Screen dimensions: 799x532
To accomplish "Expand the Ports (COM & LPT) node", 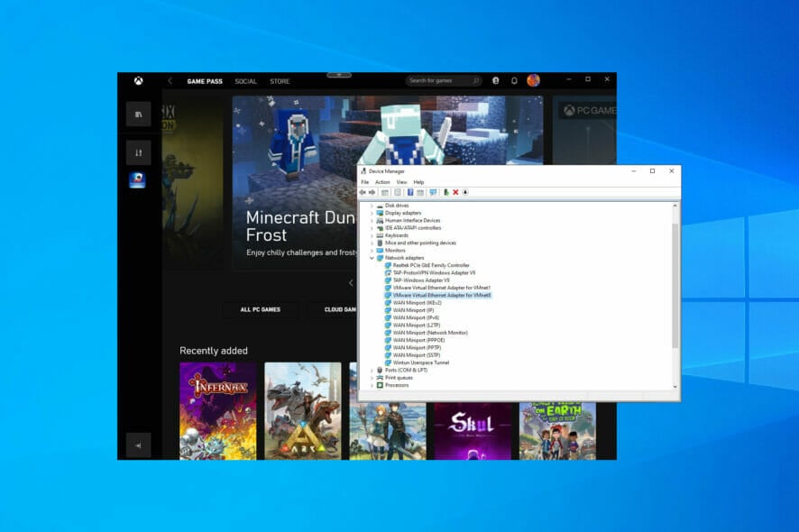I will 372,371.
